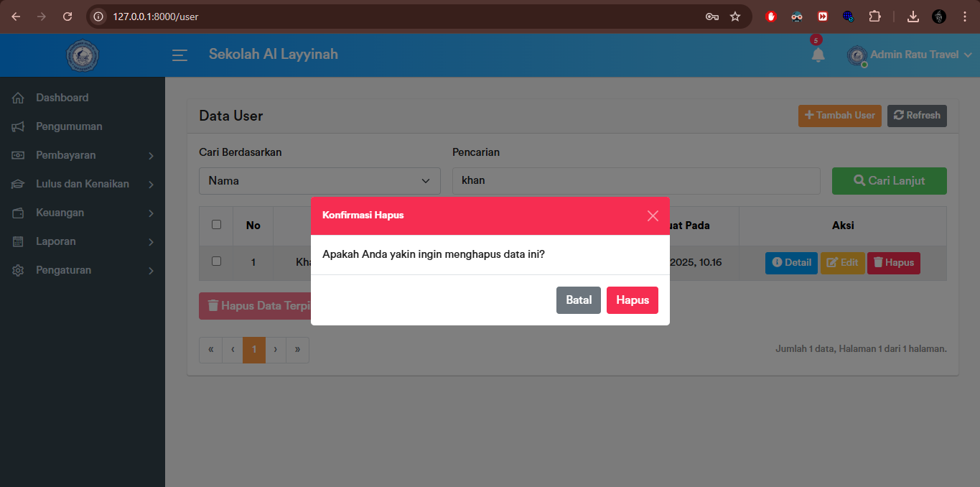Open the Admin Ratu Travel account dropdown
Screen dimensions: 980x487
(913, 55)
